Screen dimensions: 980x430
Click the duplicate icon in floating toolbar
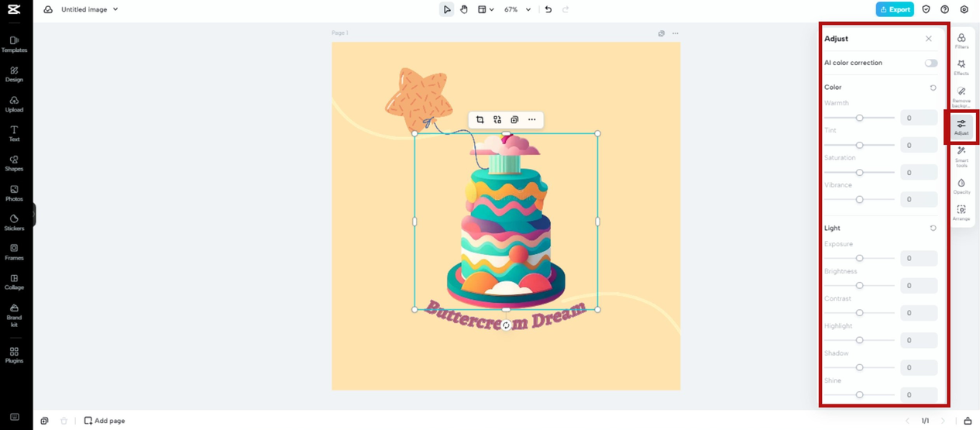click(514, 119)
